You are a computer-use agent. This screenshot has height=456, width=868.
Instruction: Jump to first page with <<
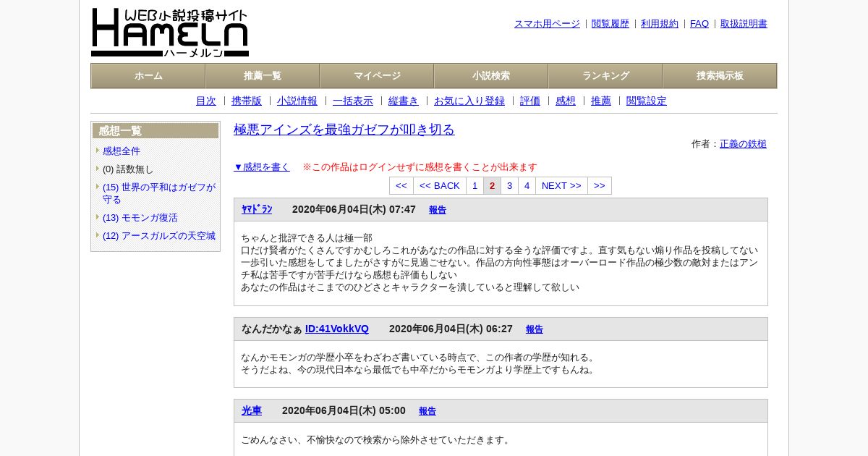tap(401, 186)
